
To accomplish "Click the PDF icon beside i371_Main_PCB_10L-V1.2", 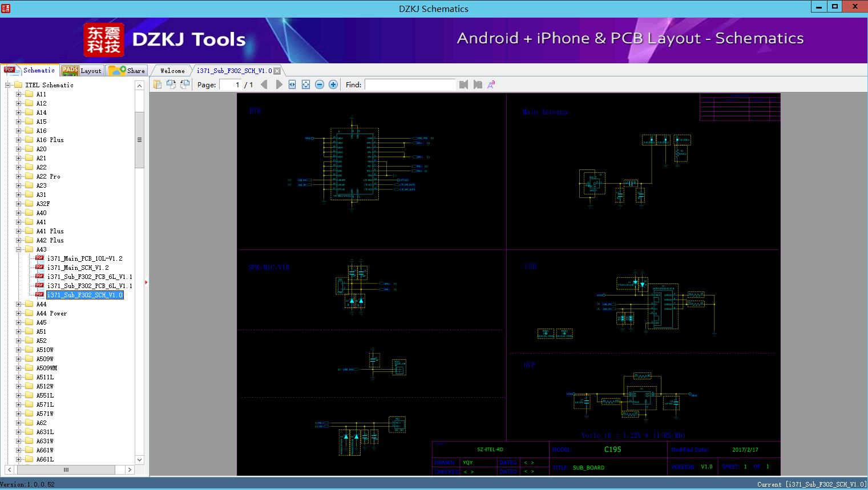I will (x=39, y=258).
